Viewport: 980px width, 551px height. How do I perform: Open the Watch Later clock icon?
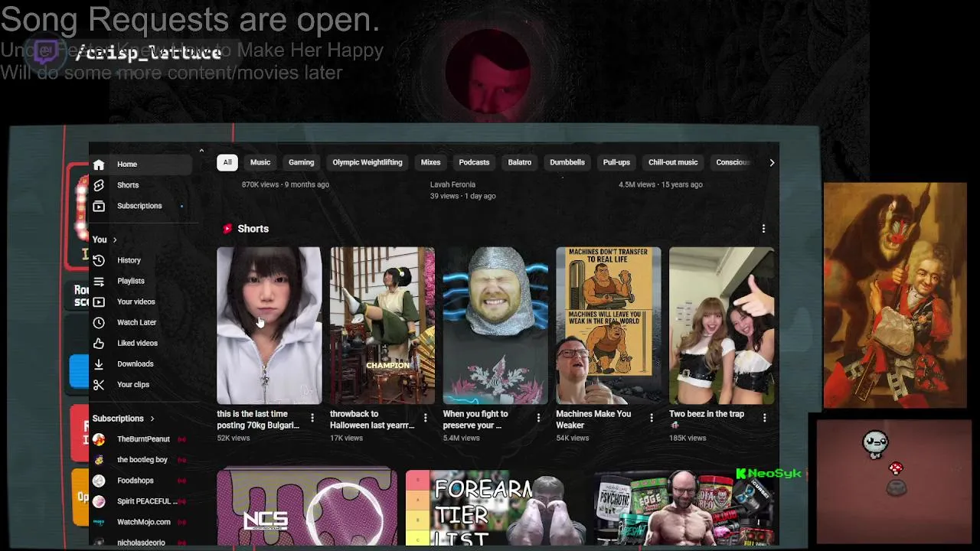(x=99, y=322)
